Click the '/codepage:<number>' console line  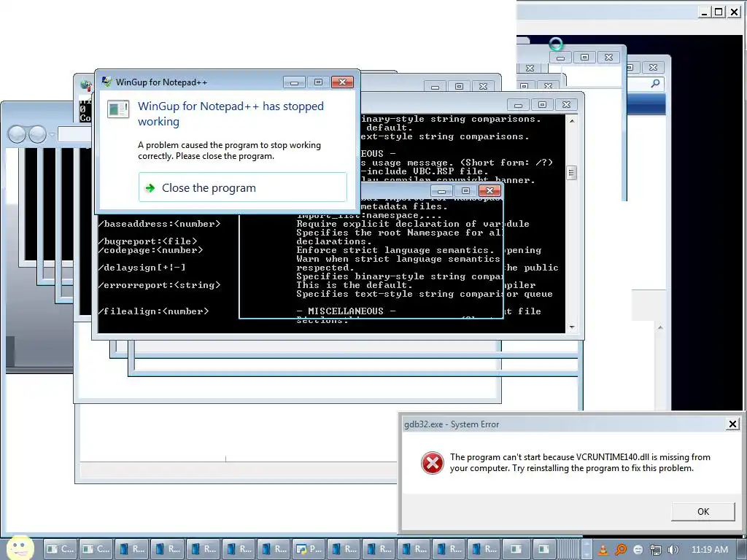(x=150, y=250)
